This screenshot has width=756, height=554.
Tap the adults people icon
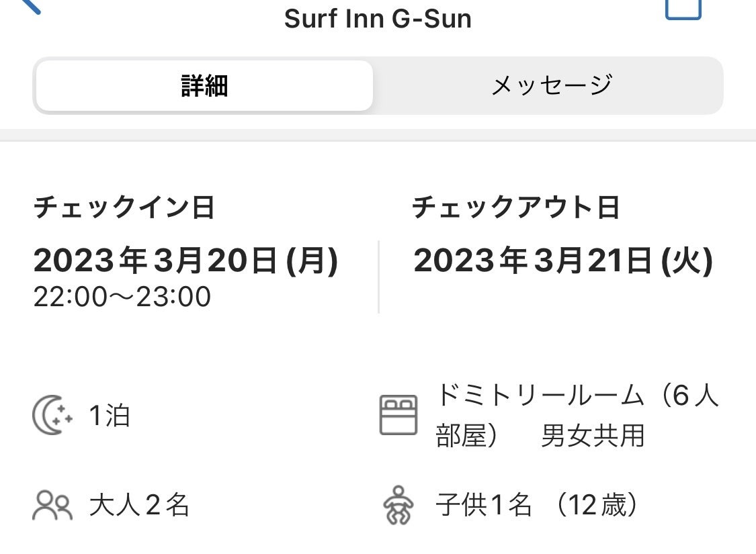click(52, 506)
